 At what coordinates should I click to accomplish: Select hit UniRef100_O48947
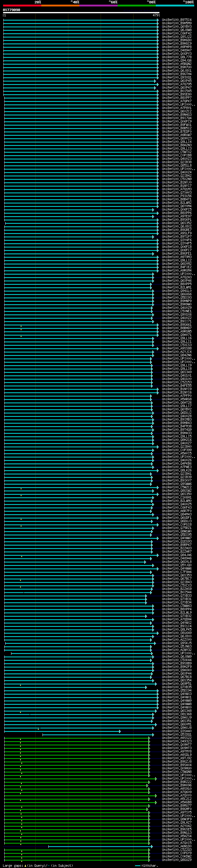point(176,50)
